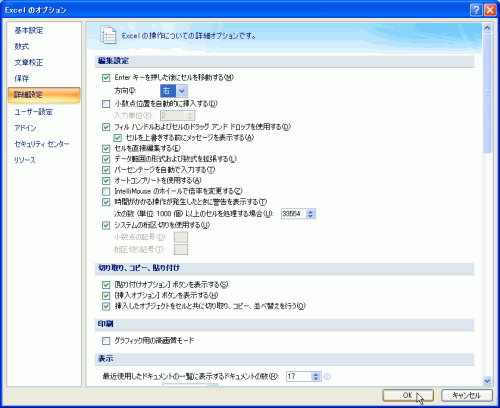Click the info icon next to recent documents

pyautogui.click(x=327, y=377)
